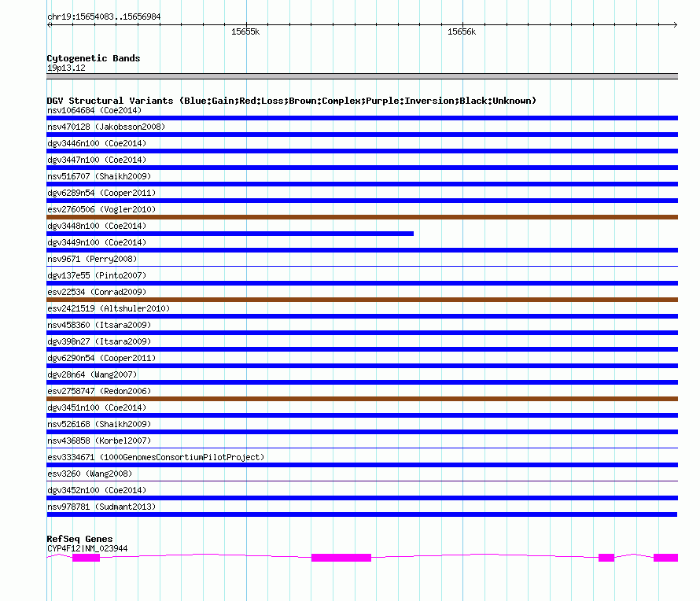Viewport: 700px width, 601px height.
Task: Click the 15656k ruler label
Action: [462, 31]
